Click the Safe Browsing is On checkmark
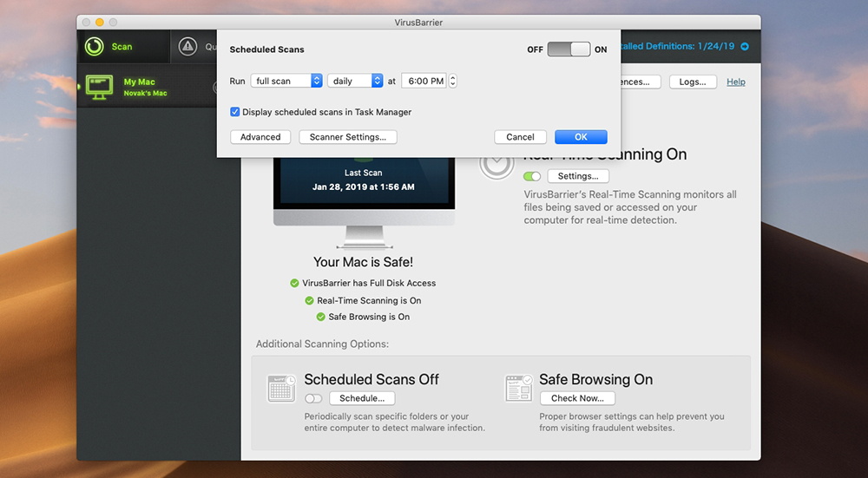 [x=320, y=317]
